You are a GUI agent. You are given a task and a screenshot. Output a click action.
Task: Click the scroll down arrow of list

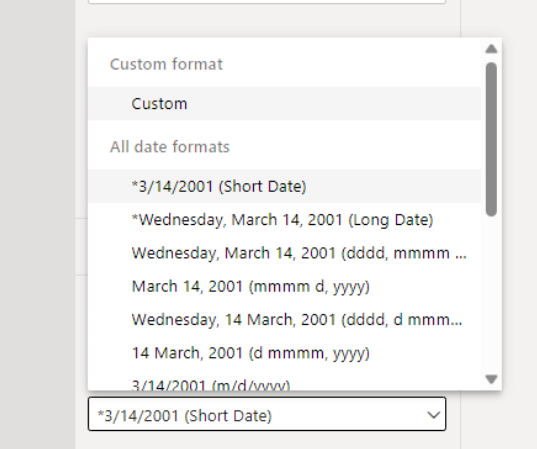click(491, 379)
